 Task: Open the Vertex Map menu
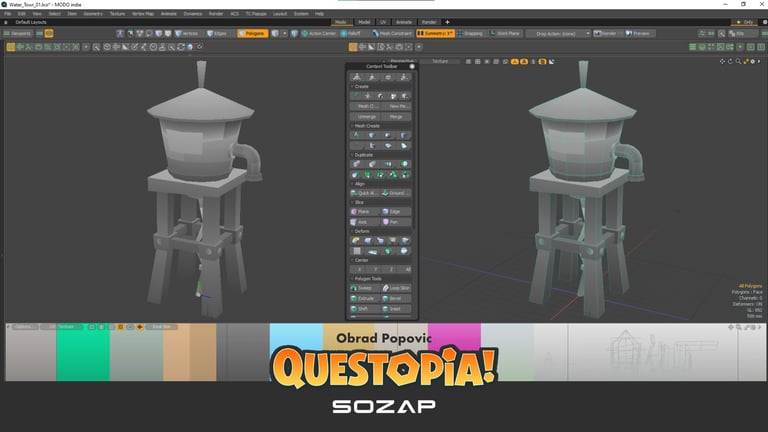coord(143,14)
